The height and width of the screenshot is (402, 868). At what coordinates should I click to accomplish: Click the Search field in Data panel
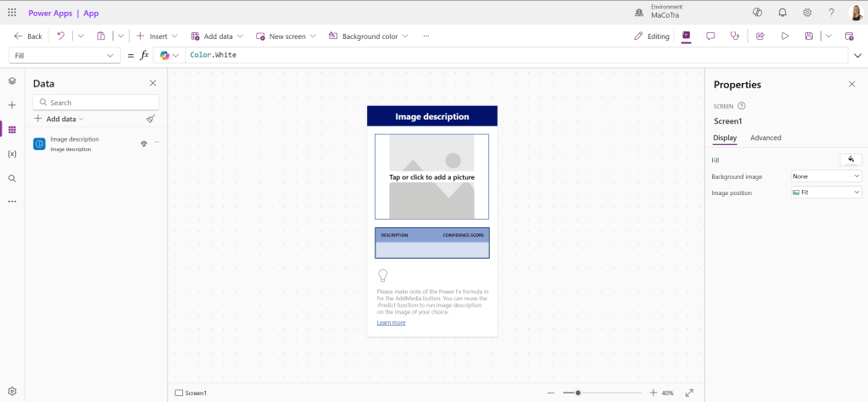click(x=95, y=103)
